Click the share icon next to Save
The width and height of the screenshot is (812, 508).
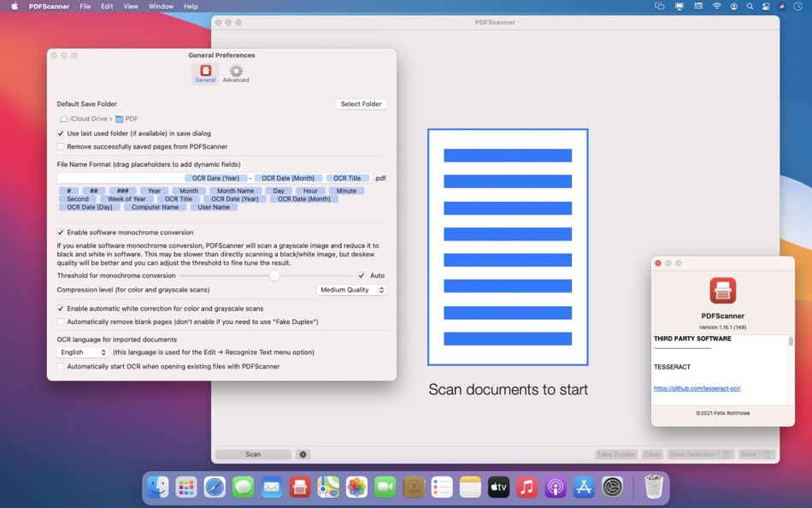coord(768,455)
